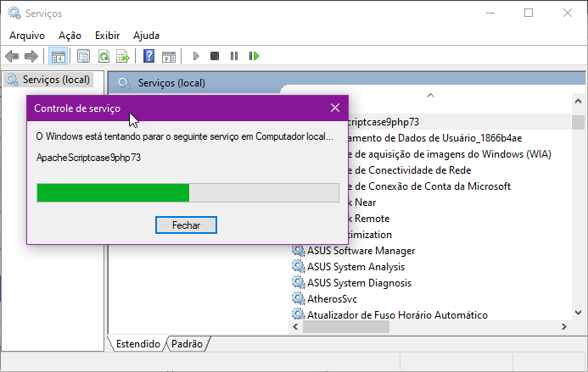Click the Restart service icon
The height and width of the screenshot is (372, 588).
(x=254, y=56)
